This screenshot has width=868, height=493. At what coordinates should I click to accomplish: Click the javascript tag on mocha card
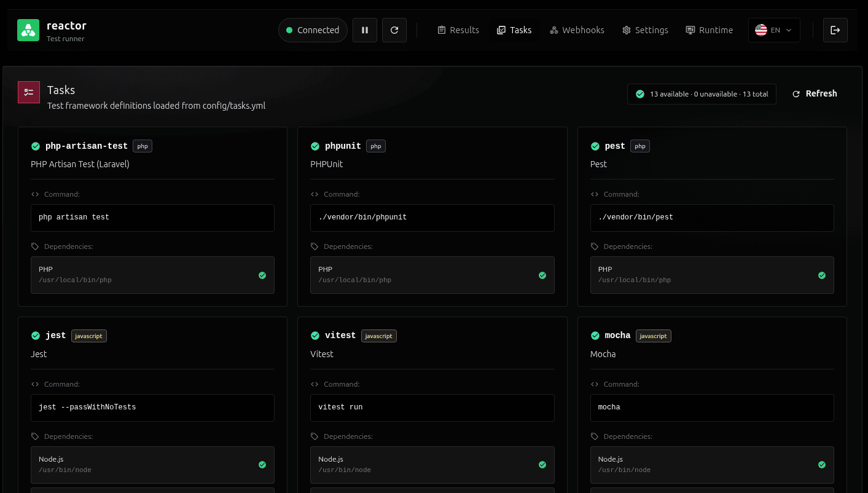[654, 336]
